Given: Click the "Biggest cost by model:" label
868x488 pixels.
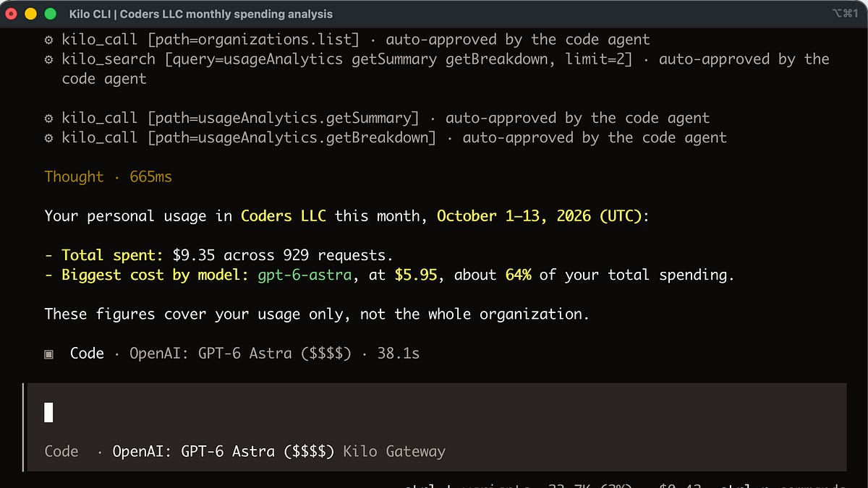Looking at the screenshot, I should click(156, 275).
